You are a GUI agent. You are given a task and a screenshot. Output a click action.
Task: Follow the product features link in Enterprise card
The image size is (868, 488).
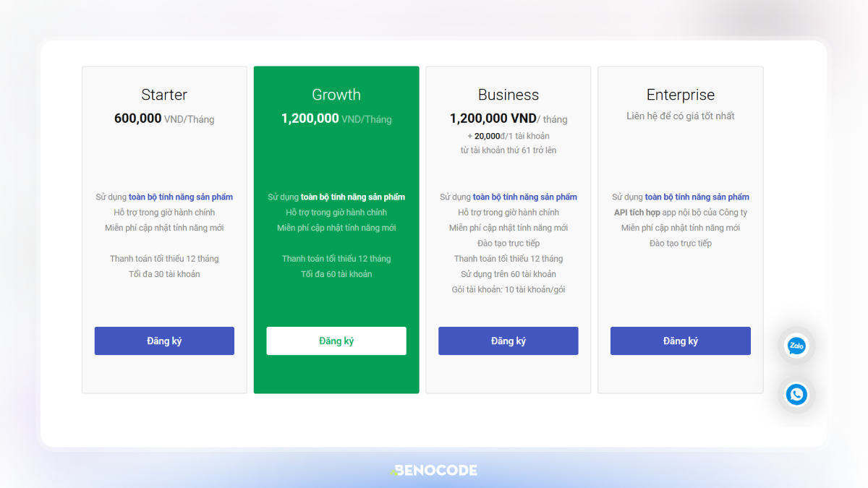(x=697, y=197)
